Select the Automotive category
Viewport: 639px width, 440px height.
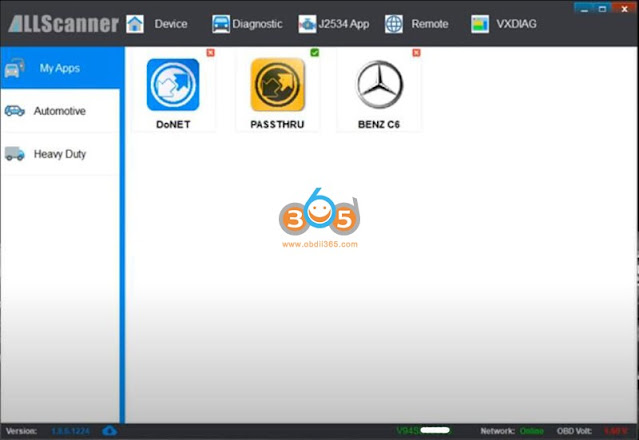pyautogui.click(x=60, y=111)
